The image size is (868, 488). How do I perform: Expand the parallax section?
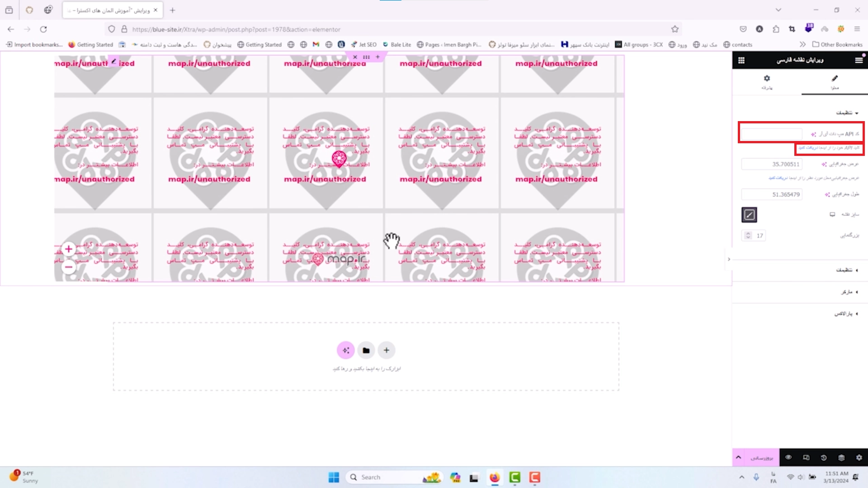(846, 314)
